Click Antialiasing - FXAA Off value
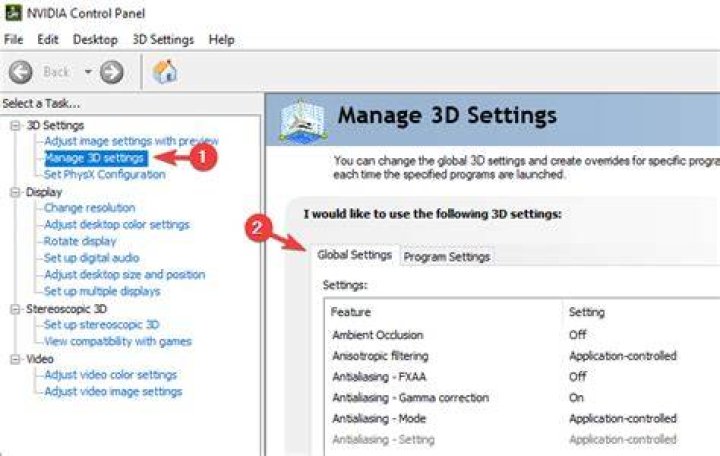This screenshot has height=456, width=720. [578, 377]
